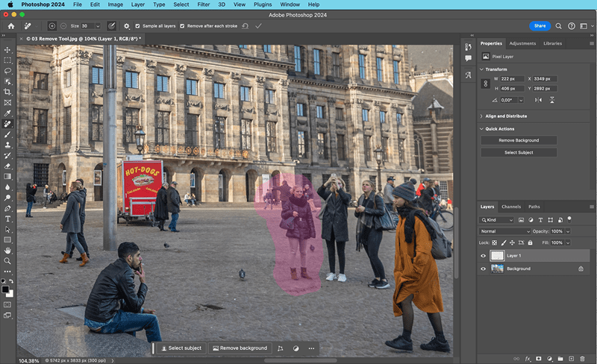Select the Horizontal Type tool

point(7,219)
